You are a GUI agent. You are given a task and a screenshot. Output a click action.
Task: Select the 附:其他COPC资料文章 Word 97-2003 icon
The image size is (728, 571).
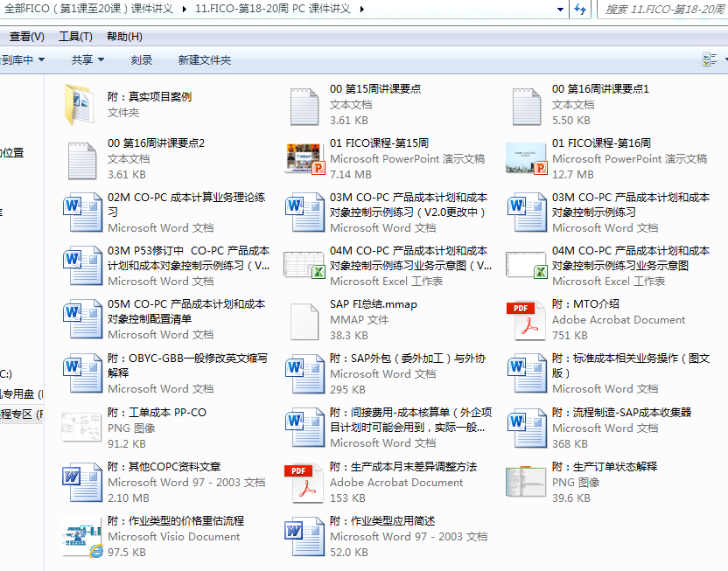82,483
